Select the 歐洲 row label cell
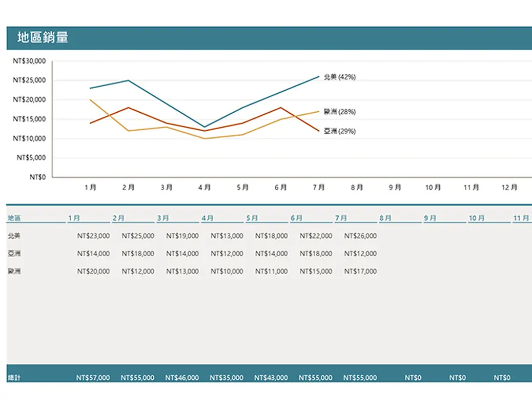This screenshot has height=410, width=532. (x=14, y=272)
